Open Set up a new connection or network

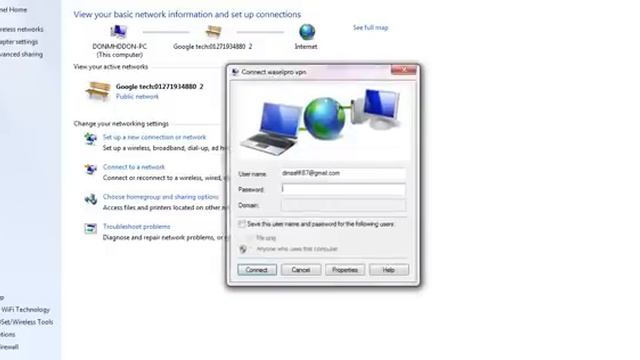tap(154, 137)
